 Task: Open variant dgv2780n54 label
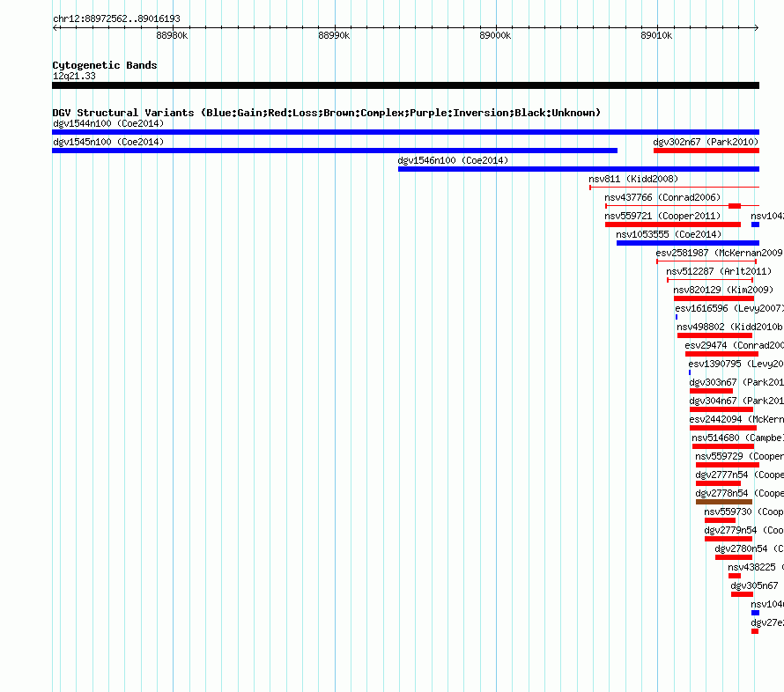tap(749, 548)
